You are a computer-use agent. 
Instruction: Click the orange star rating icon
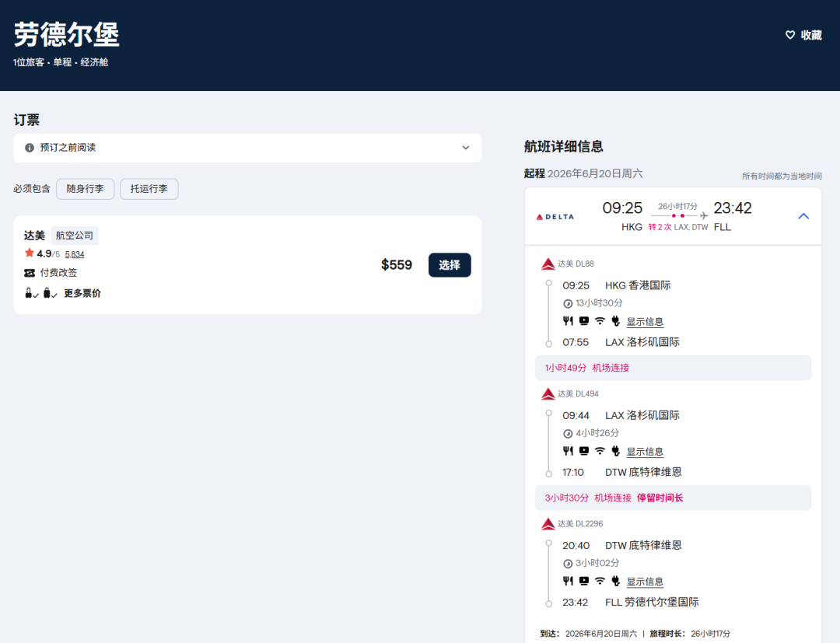click(30, 253)
